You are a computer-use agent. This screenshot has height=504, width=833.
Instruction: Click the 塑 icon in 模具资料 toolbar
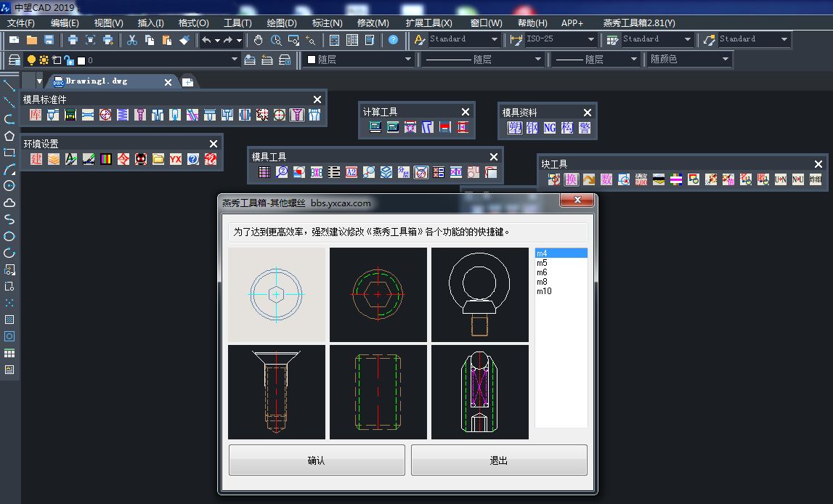point(514,128)
